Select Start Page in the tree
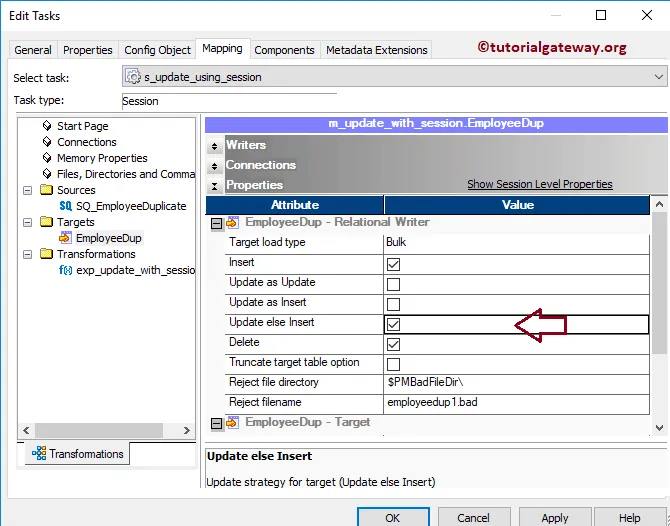Image resolution: width=670 pixels, height=526 pixels. tap(82, 126)
